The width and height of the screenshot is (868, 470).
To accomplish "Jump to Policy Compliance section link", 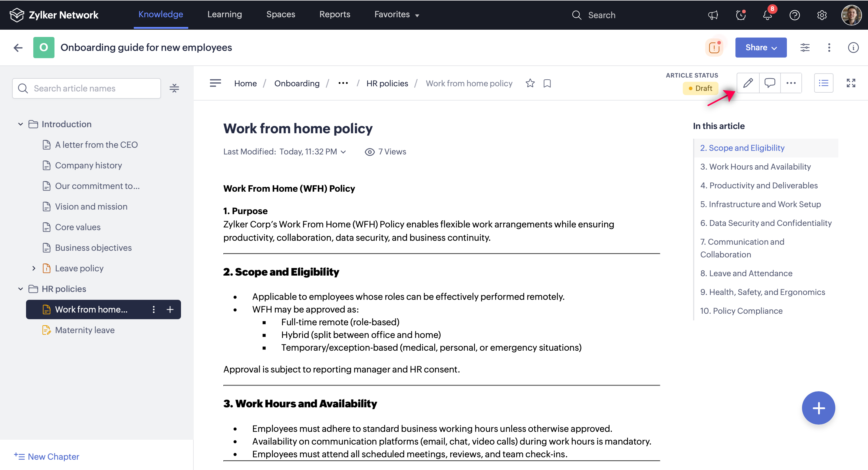I will pyautogui.click(x=741, y=310).
